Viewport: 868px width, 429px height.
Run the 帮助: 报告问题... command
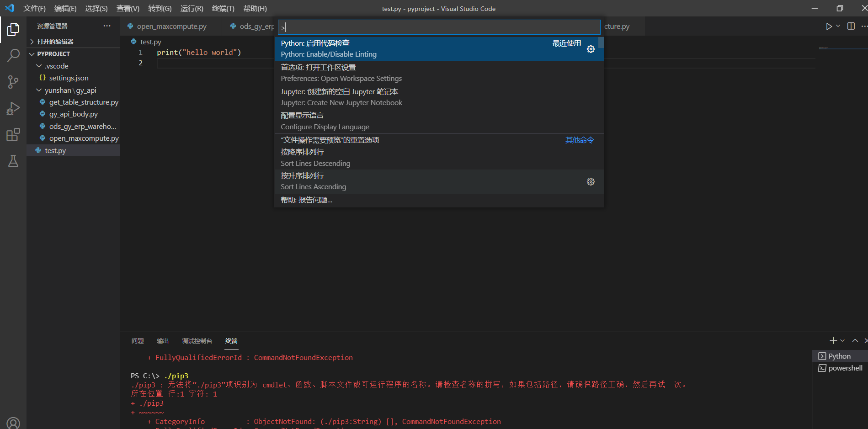(439, 200)
